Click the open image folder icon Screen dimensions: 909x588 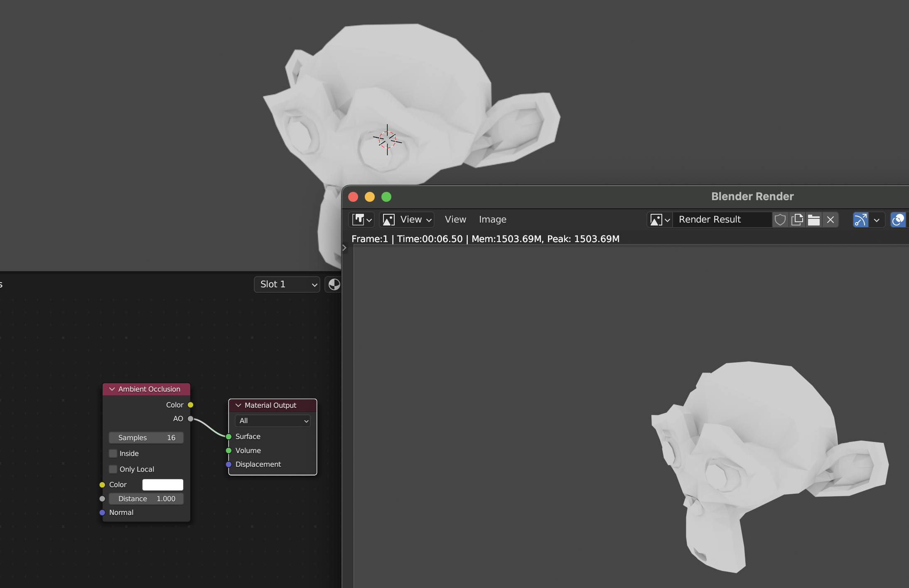tap(814, 220)
